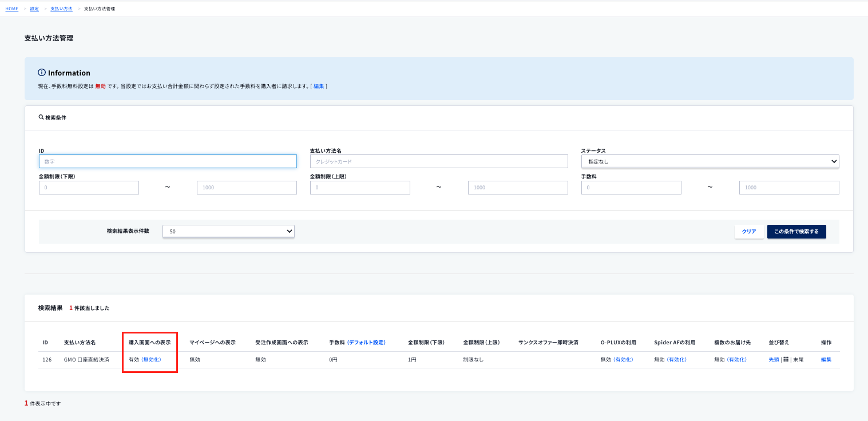Click the 先頭 sort link
Screen dimensions: 868x421
click(774, 360)
